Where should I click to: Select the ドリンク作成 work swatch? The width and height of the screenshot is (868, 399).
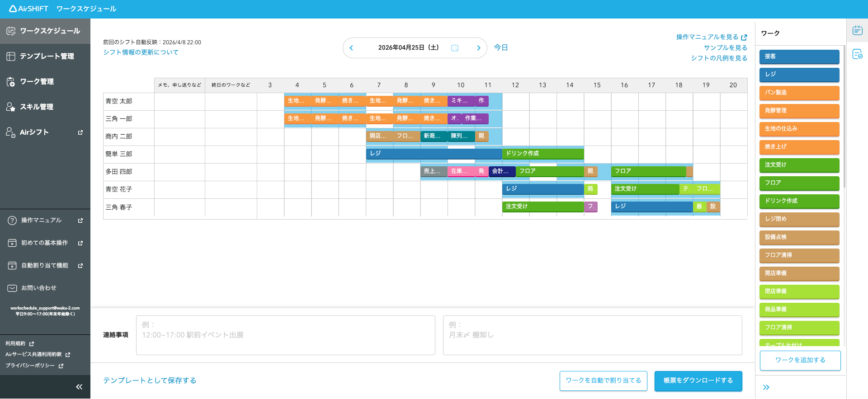tap(799, 201)
